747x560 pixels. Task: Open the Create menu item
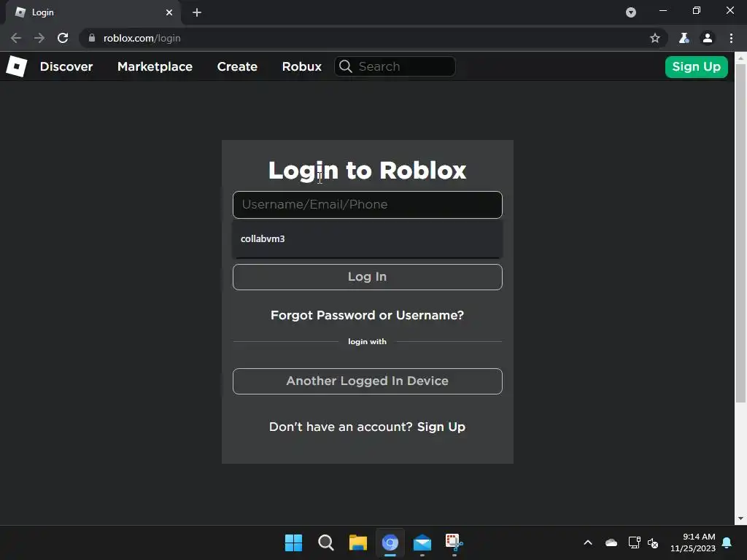(x=237, y=66)
